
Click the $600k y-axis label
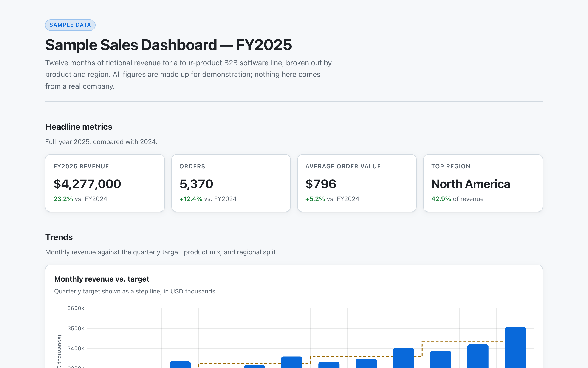[x=76, y=308]
